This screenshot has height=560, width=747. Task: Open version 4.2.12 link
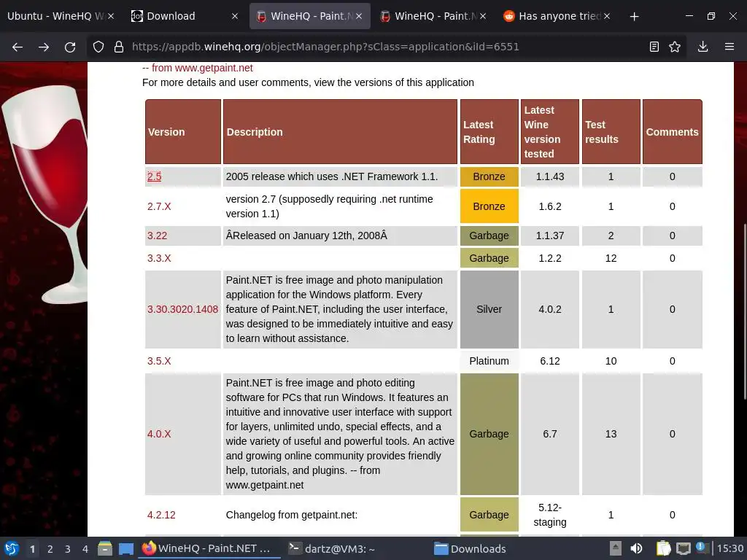click(161, 516)
